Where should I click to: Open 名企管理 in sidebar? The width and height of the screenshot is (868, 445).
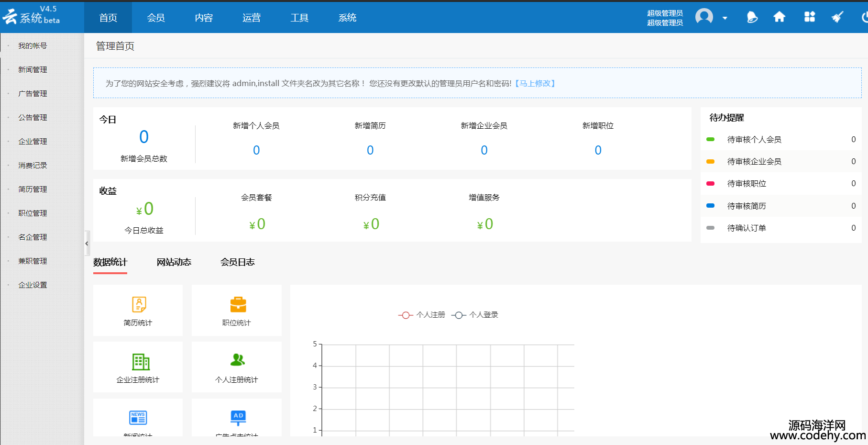(33, 237)
